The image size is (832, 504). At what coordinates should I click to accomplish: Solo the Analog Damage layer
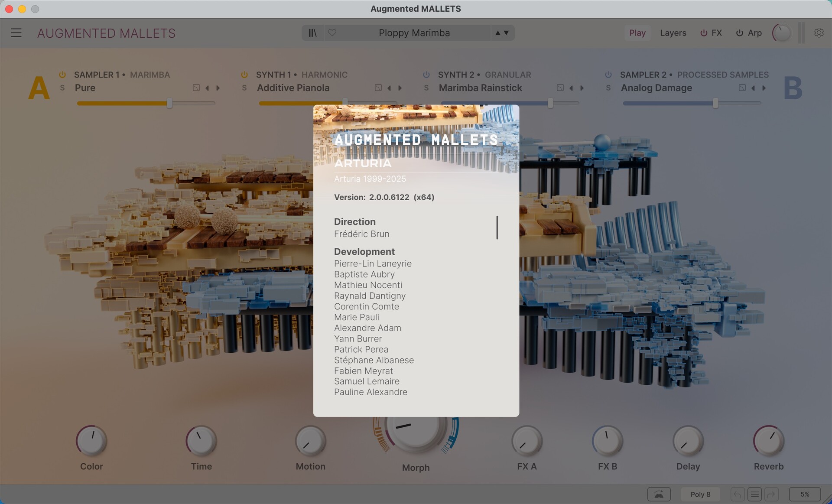pyautogui.click(x=608, y=88)
